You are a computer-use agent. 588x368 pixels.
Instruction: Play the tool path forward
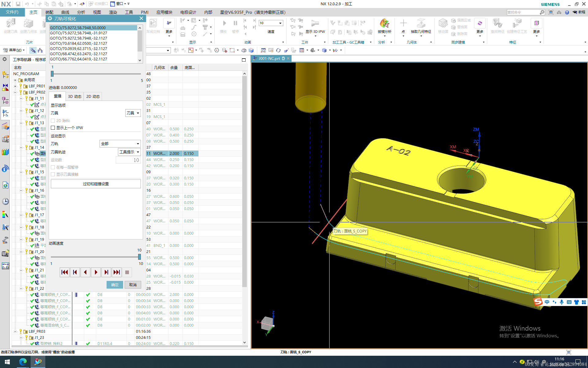coord(96,272)
